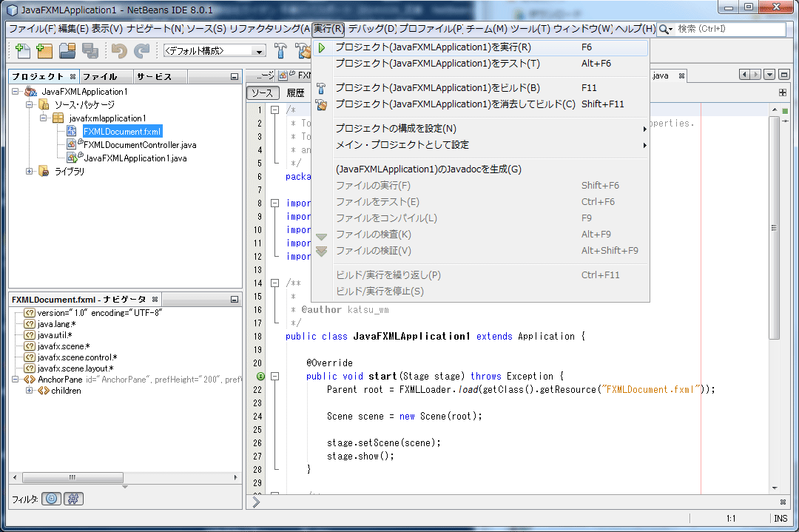Click the Redo toolbar icon
The width and height of the screenshot is (799, 532).
[141, 50]
